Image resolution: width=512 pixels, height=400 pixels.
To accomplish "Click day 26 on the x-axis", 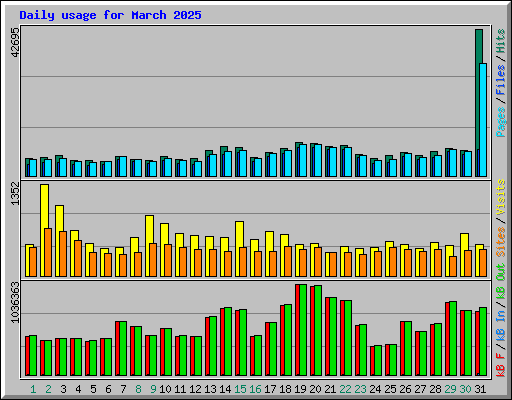I will pos(405,389).
